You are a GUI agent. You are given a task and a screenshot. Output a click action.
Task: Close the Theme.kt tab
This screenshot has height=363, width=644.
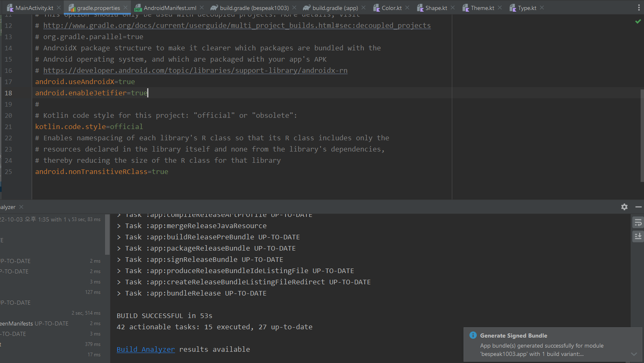(x=500, y=7)
